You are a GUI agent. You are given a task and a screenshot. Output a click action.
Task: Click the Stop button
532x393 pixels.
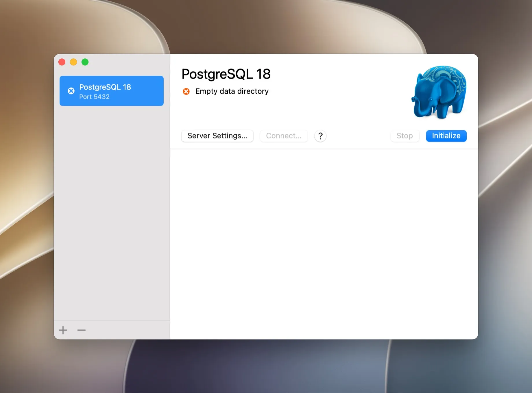404,136
